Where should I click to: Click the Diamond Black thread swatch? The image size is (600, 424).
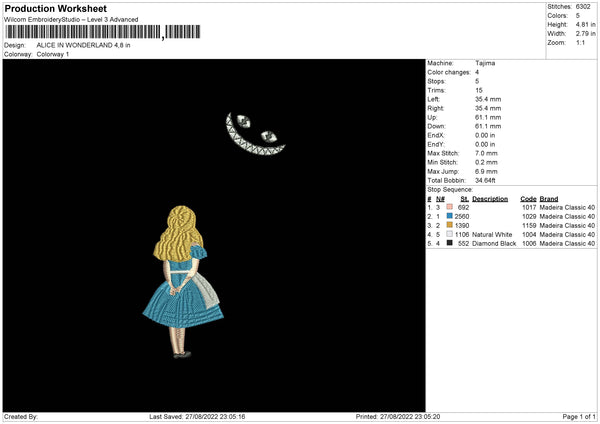tap(449, 243)
